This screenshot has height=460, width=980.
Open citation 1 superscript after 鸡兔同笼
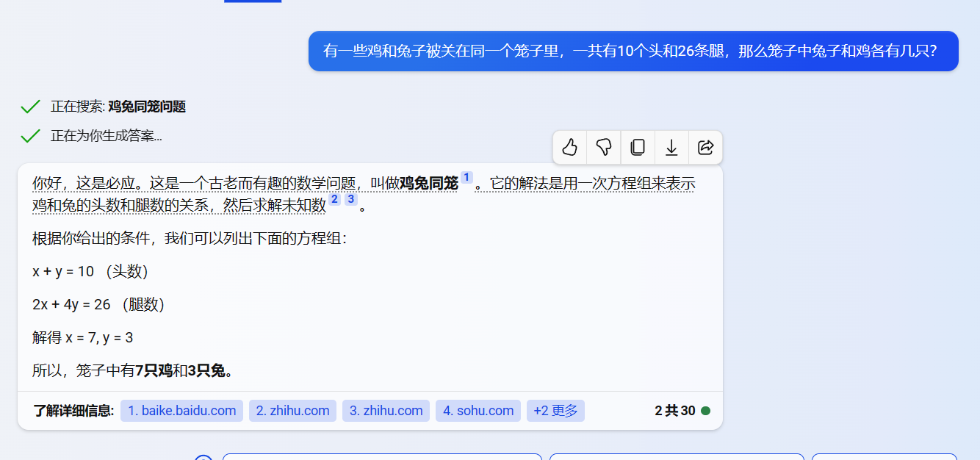[466, 178]
